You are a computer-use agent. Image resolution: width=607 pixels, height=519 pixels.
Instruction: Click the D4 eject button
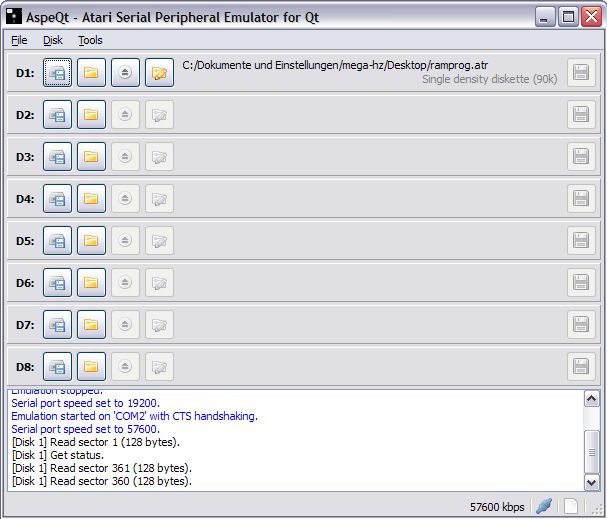[x=125, y=199]
